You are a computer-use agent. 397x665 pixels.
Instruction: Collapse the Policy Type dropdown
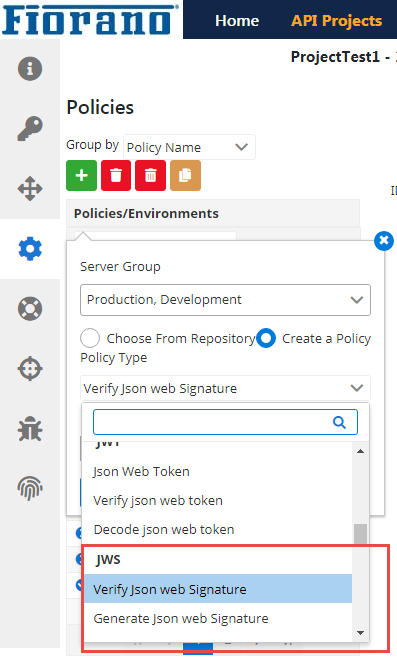click(225, 388)
